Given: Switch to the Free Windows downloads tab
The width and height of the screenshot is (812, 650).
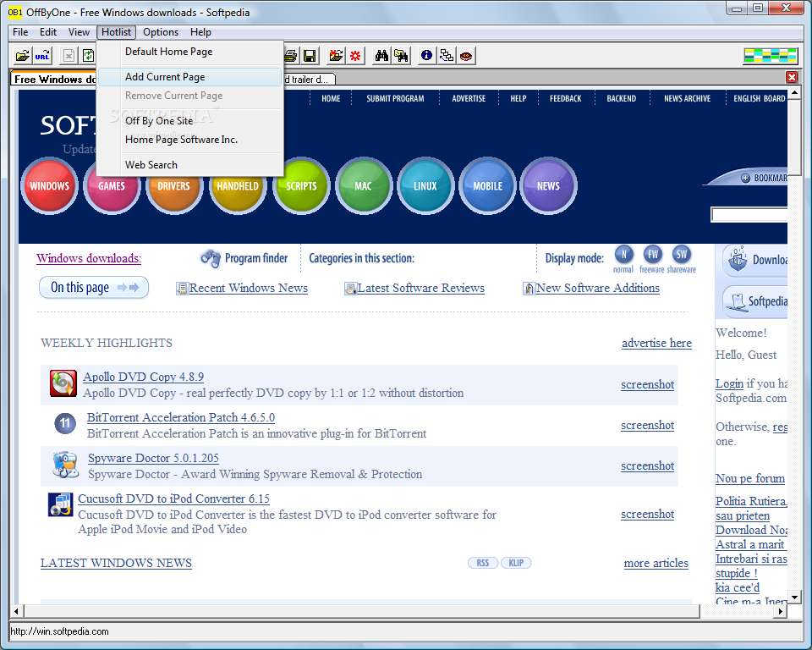Looking at the screenshot, I should point(54,79).
